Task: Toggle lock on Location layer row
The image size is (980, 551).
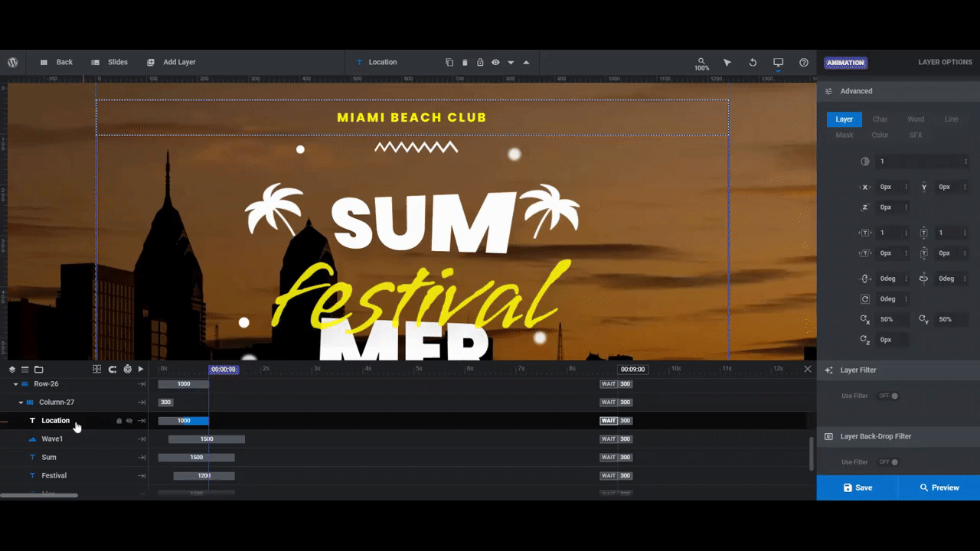Action: (119, 421)
